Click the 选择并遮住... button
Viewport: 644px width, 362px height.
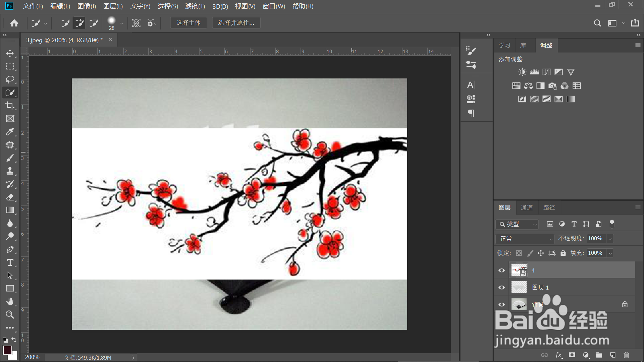pos(236,23)
